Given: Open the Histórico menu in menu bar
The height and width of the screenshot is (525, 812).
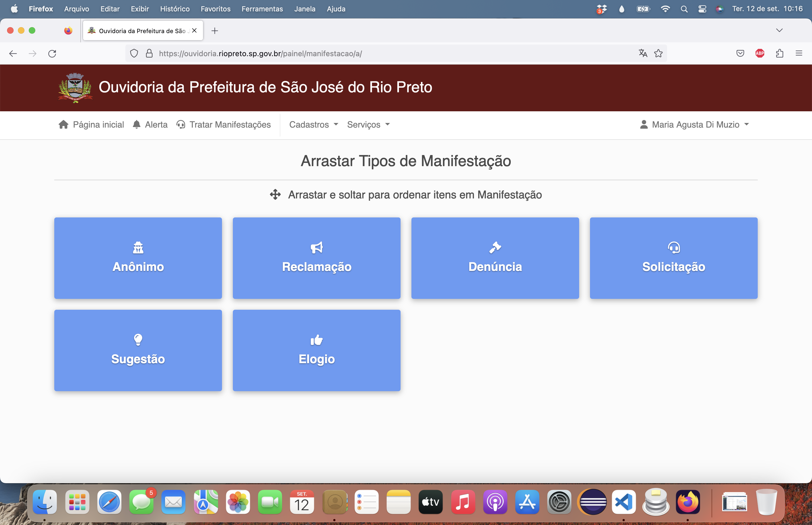Looking at the screenshot, I should 175,9.
